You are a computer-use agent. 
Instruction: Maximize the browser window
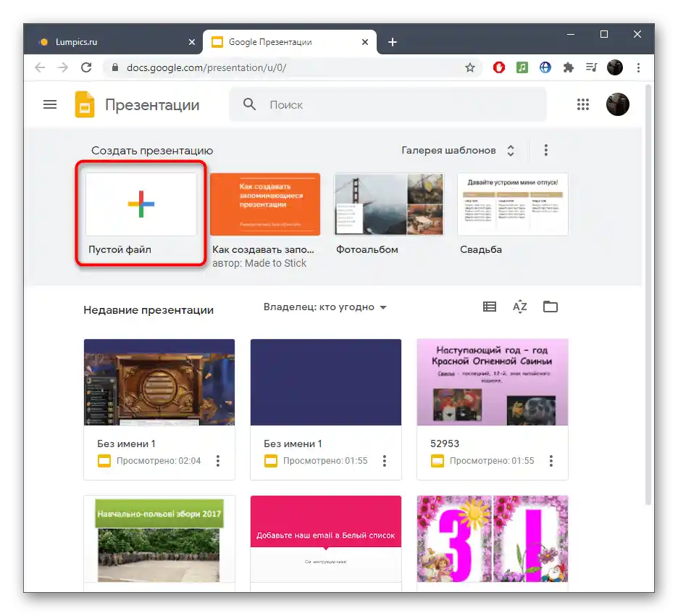[x=604, y=34]
